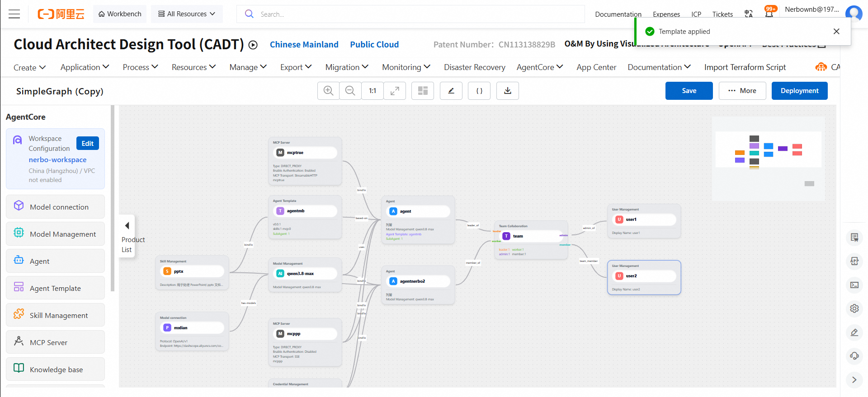Click the API icon in right sidebar
Screen dimensions: 868x397
click(x=854, y=261)
